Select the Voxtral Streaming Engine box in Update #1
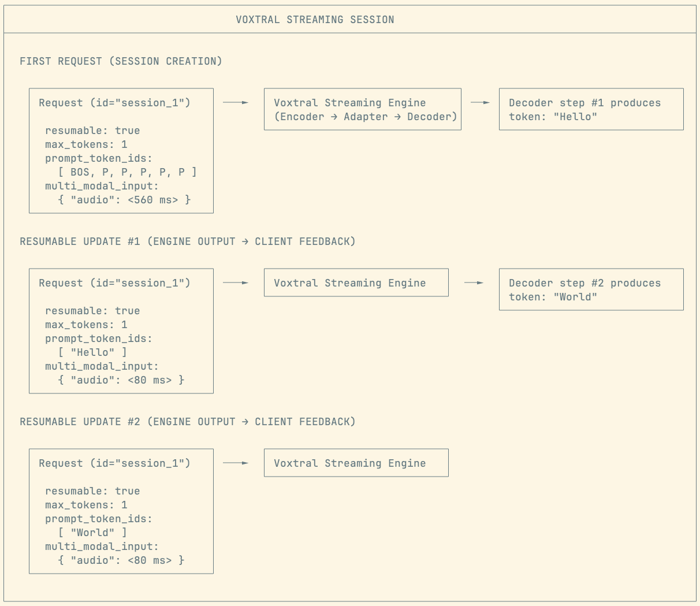700x606 pixels. (x=356, y=282)
